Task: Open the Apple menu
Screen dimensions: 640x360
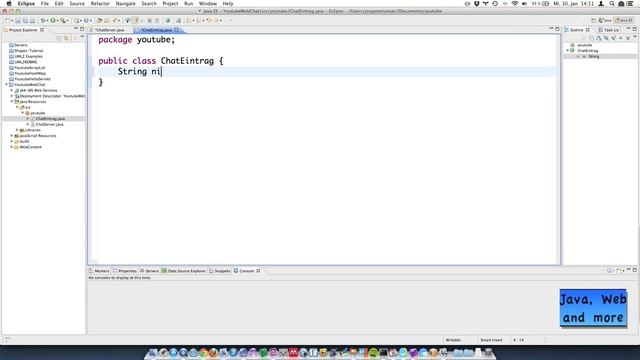Action: tap(9, 4)
